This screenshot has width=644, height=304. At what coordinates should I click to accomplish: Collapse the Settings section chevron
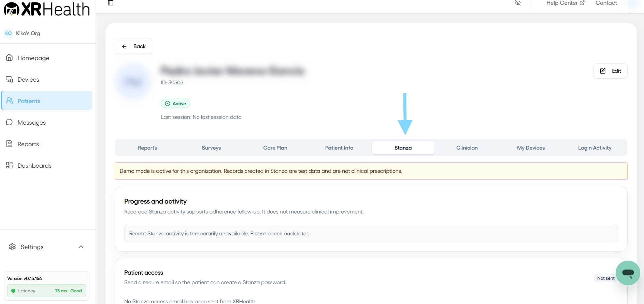(81, 247)
